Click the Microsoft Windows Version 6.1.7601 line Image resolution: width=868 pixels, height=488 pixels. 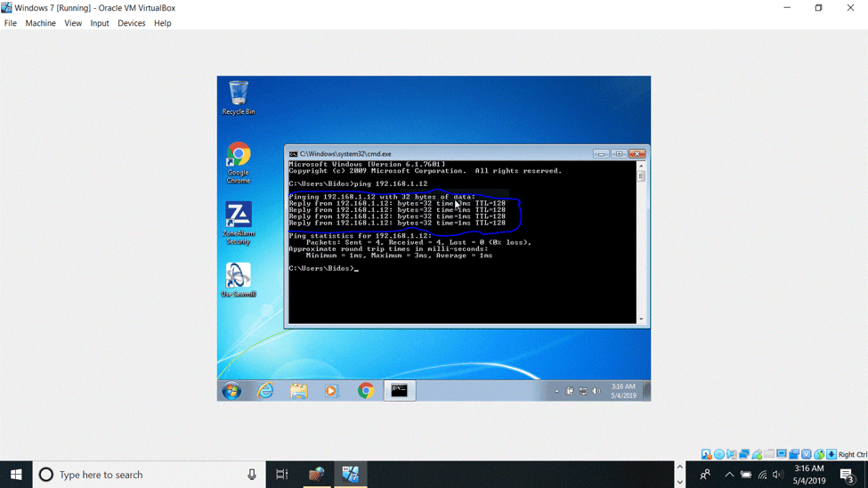(x=367, y=164)
